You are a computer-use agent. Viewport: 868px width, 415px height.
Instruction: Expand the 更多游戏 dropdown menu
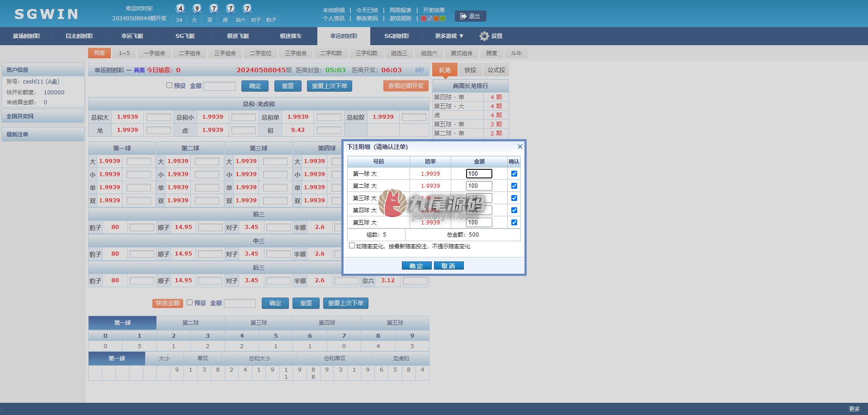(x=449, y=36)
